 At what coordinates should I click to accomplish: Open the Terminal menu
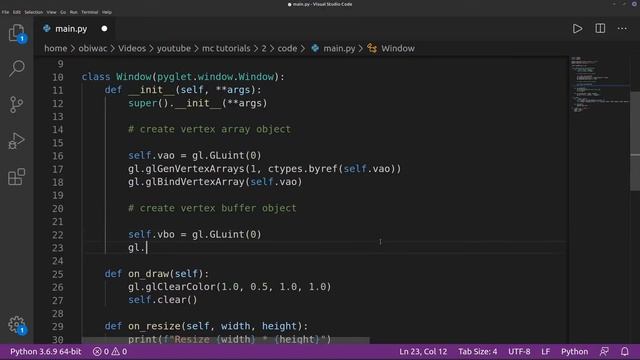pos(89,12)
